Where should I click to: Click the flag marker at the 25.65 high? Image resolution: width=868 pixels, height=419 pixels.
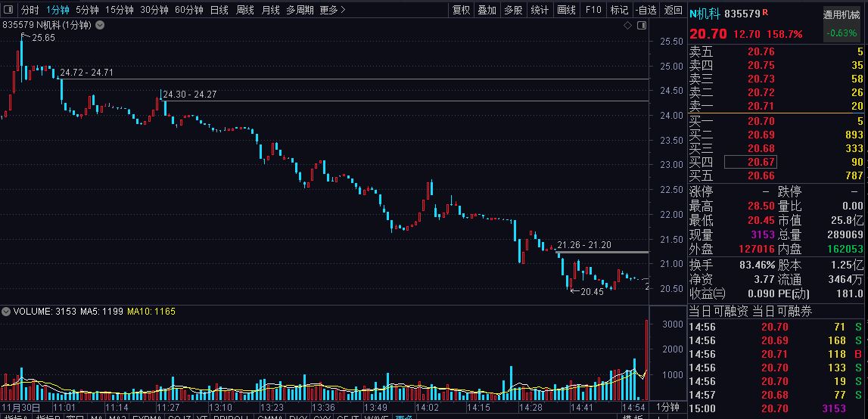(24, 36)
